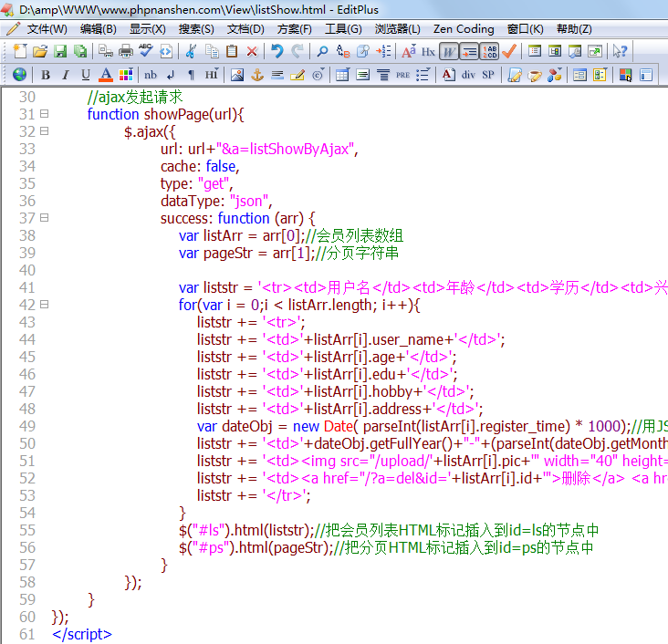Screen dimensions: 668x644
Task: Open the font color A tool
Action: point(106,75)
